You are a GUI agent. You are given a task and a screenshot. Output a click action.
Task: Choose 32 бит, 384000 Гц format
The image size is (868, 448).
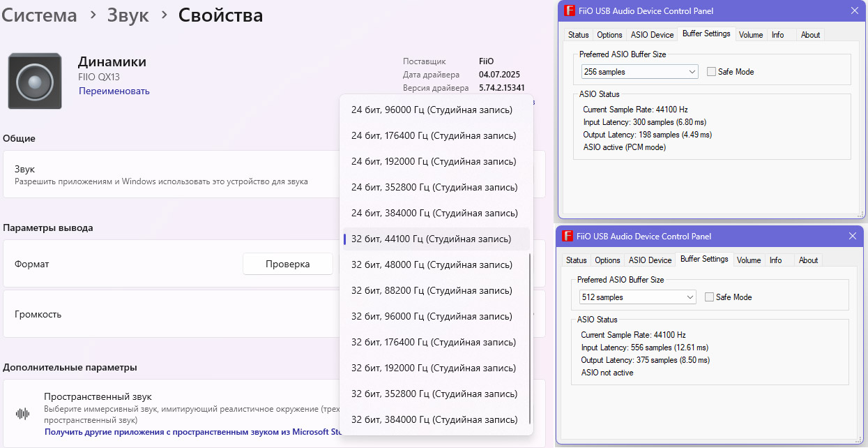(436, 419)
